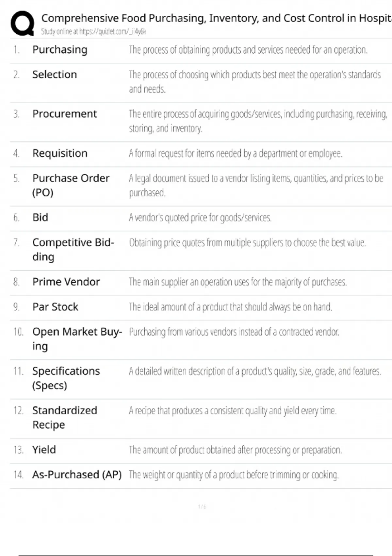Select the Par Stock term
The image size is (392, 556).
click(55, 307)
